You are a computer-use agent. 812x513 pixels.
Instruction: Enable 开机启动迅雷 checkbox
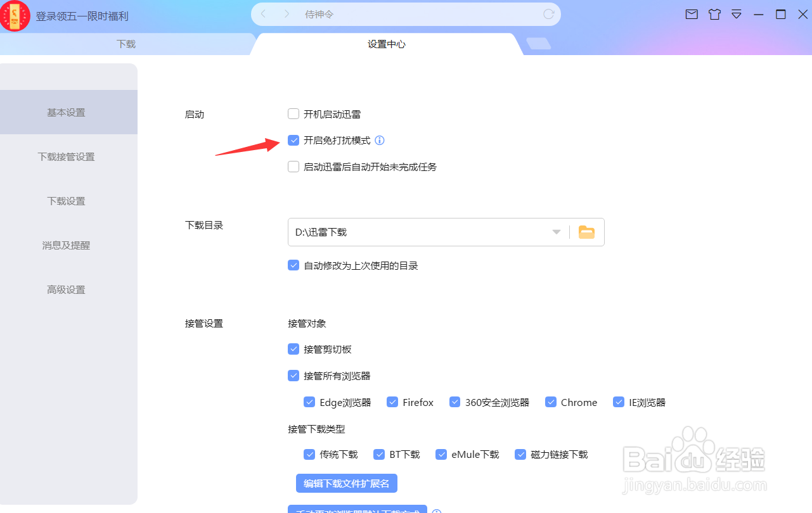tap(293, 114)
